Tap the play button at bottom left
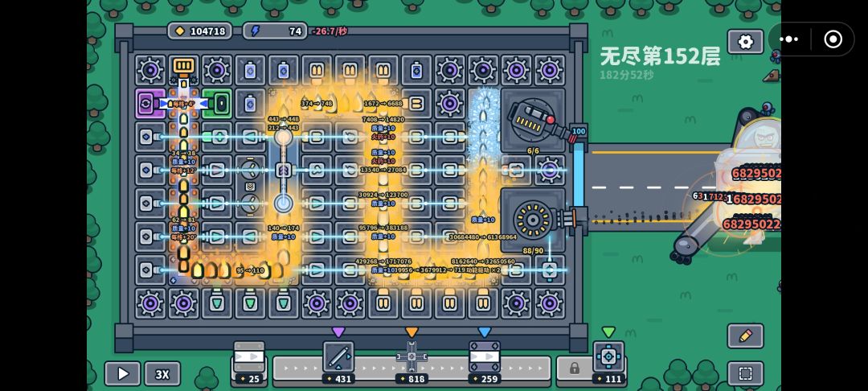The height and width of the screenshot is (391, 868). tap(122, 374)
